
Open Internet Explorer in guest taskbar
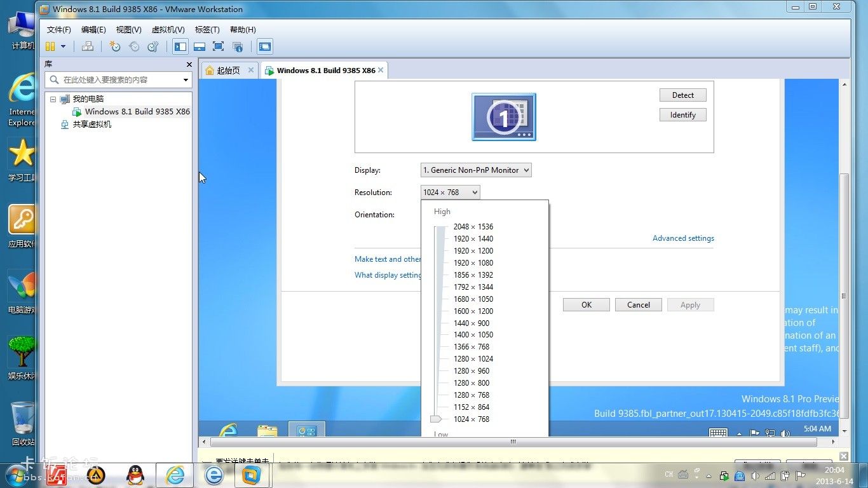tap(227, 431)
